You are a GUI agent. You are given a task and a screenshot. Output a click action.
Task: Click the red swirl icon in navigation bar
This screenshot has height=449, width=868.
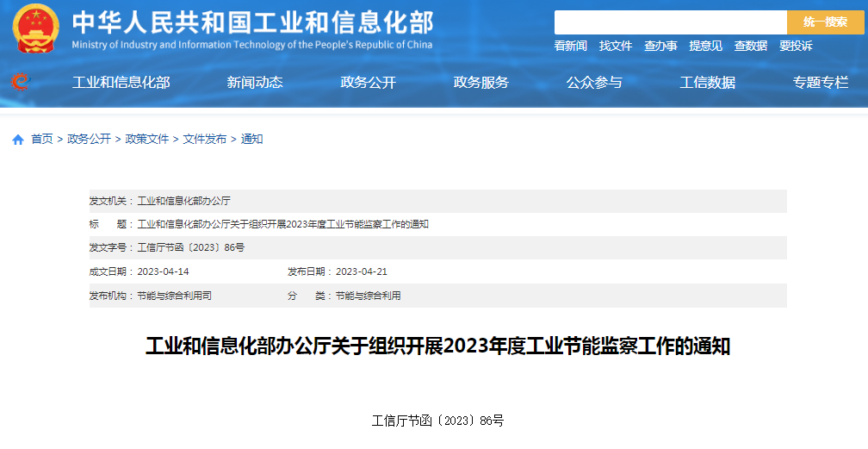20,82
